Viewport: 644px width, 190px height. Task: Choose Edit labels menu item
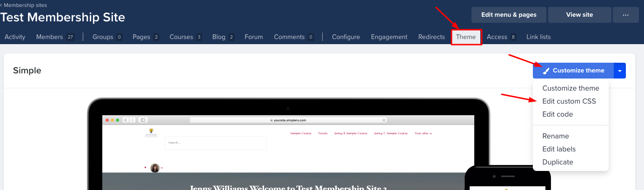point(559,149)
